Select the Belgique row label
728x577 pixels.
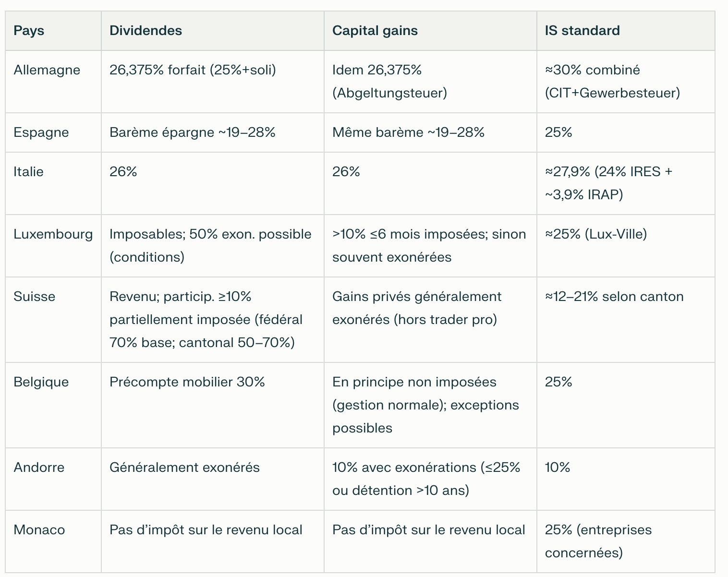pos(41,382)
